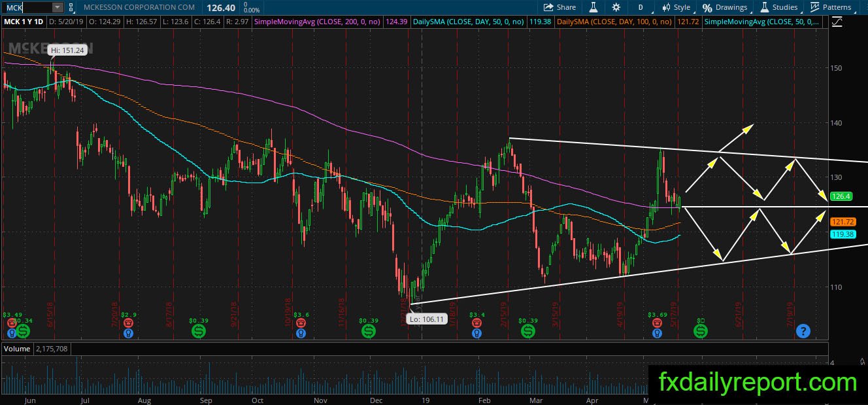This screenshot has width=868, height=405.
Task: Click dividend dollar icon after 5/17/19
Action: (x=700, y=332)
